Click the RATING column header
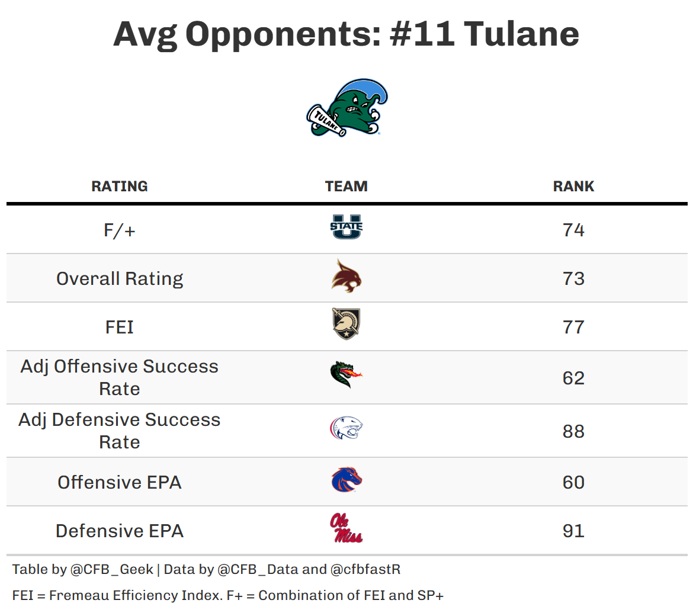The image size is (693, 616). pyautogui.click(x=120, y=187)
